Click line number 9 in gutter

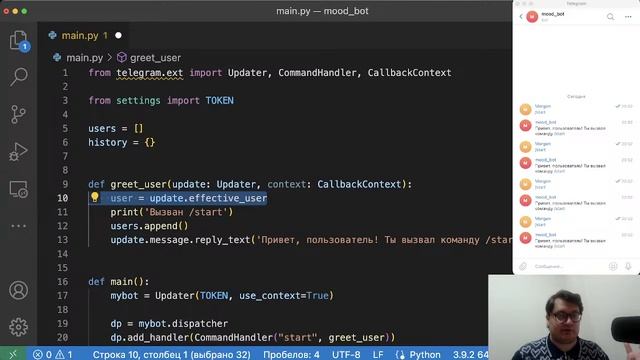tap(65, 184)
